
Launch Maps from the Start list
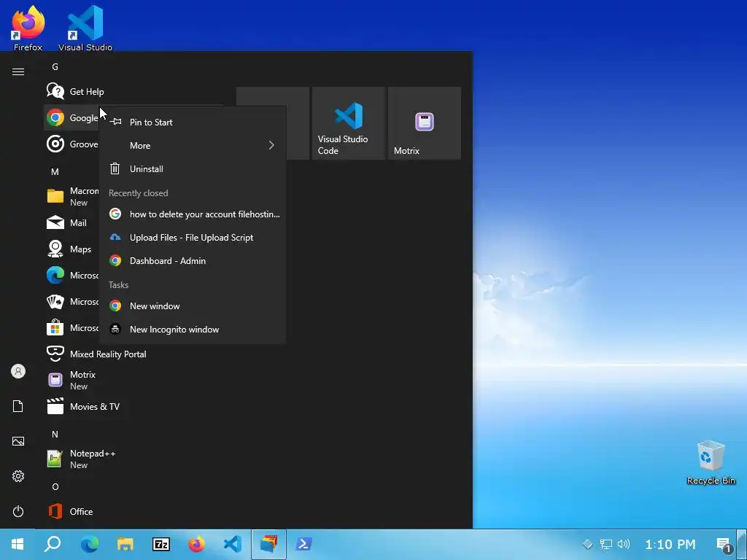click(71, 249)
